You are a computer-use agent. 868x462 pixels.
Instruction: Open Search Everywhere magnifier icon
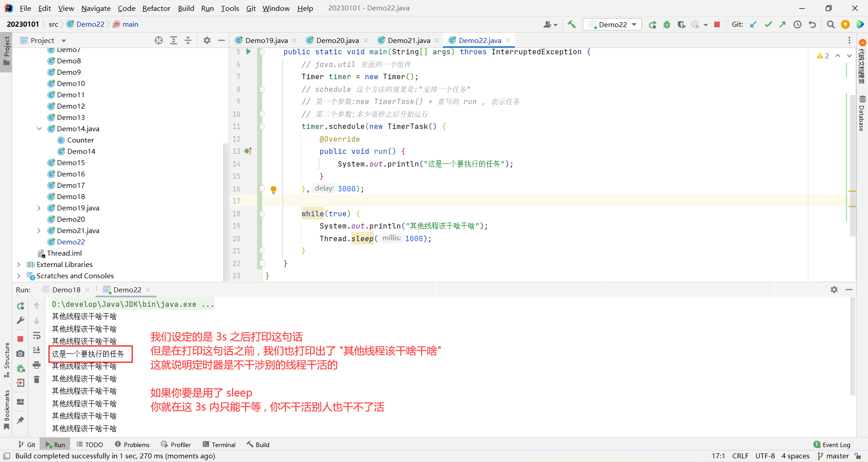pyautogui.click(x=830, y=24)
